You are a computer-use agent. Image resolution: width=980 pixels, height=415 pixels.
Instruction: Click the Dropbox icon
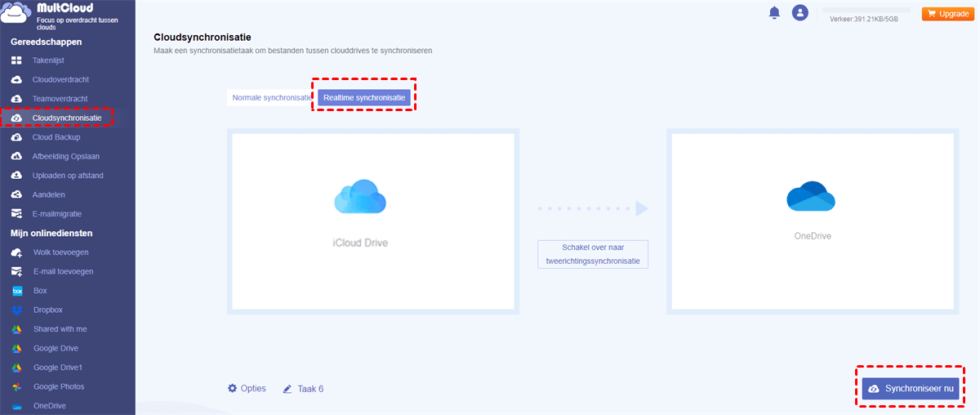point(16,310)
